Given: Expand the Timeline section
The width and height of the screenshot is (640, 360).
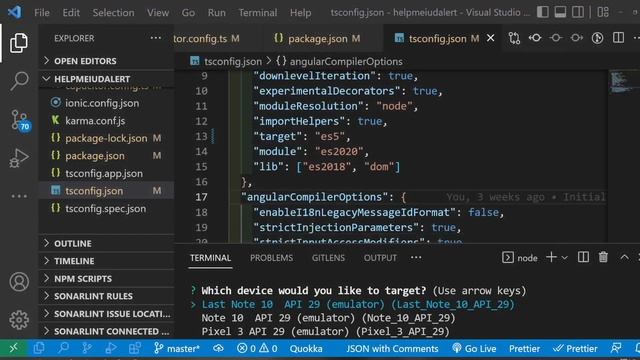Looking at the screenshot, I should pyautogui.click(x=106, y=261).
